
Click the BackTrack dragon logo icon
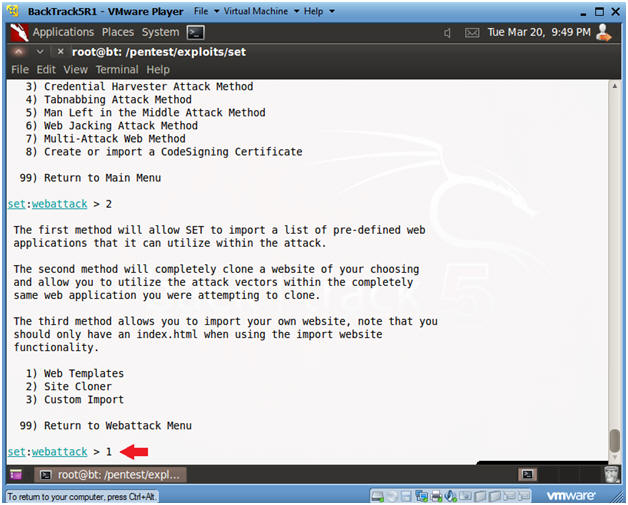tap(19, 32)
